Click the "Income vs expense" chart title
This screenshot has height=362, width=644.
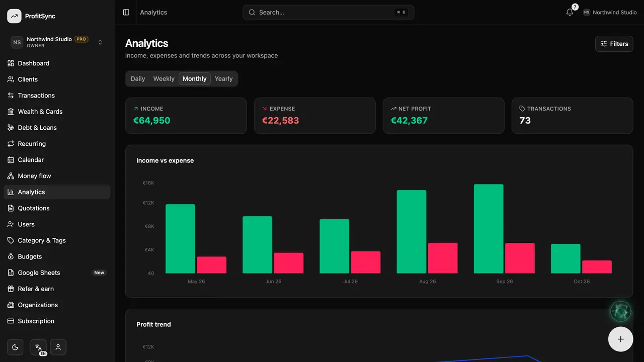click(x=165, y=160)
